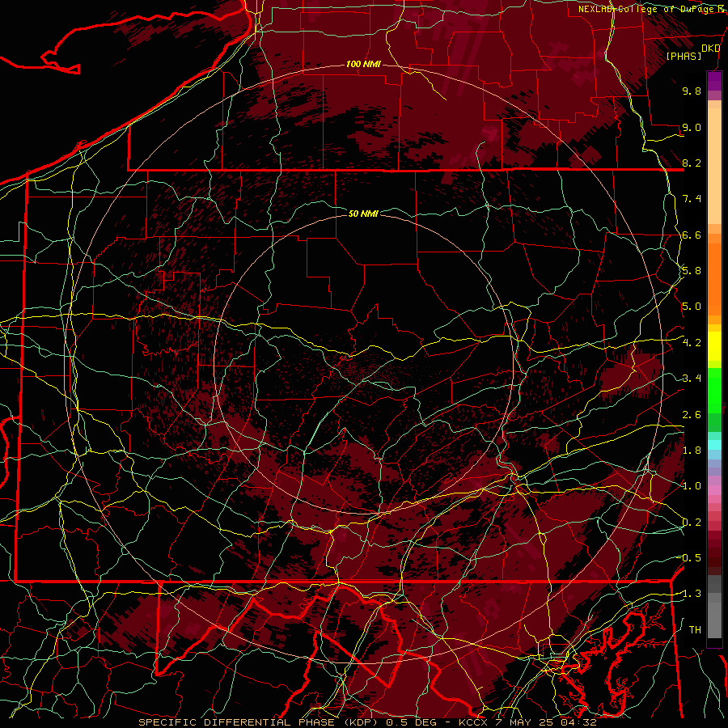
Task: Click the 4.2 value on the color scale
Action: coord(692,343)
